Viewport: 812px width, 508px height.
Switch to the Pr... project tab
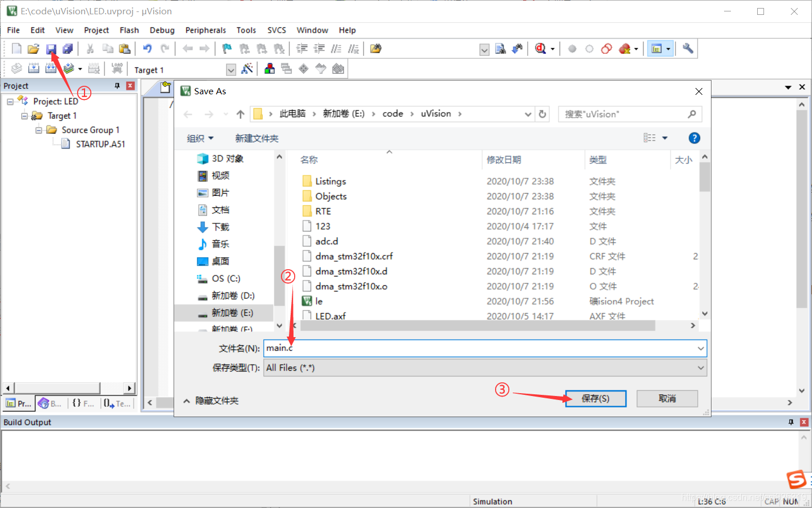[19, 403]
